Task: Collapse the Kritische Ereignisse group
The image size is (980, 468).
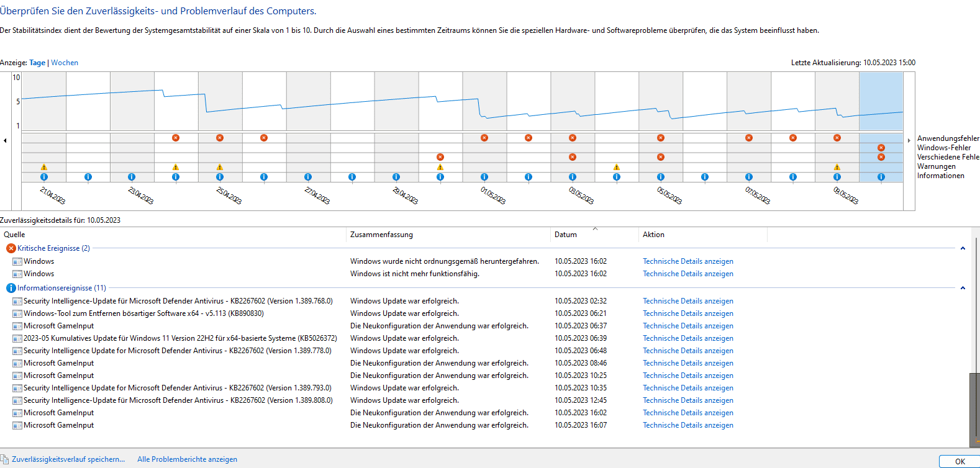Action: [963, 248]
